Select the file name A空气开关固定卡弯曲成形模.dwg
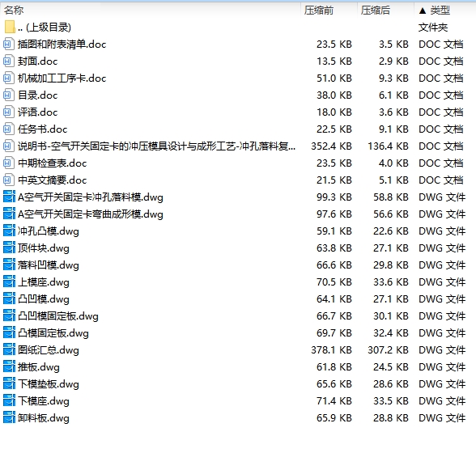 click(91, 214)
